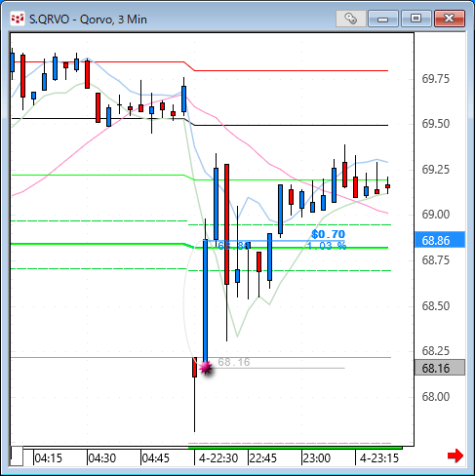Click the red scroll-right arrow

pyautogui.click(x=455, y=456)
